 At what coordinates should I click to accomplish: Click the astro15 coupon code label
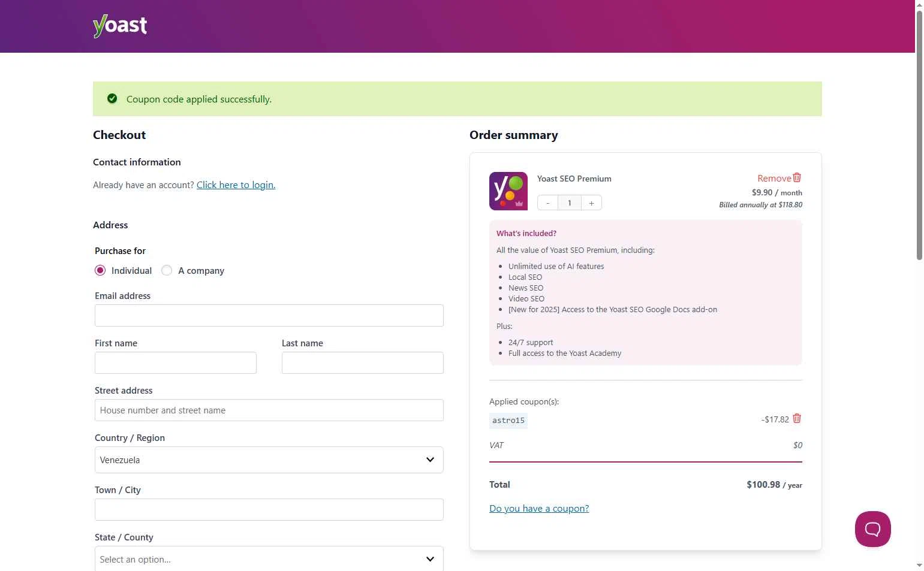tap(508, 421)
